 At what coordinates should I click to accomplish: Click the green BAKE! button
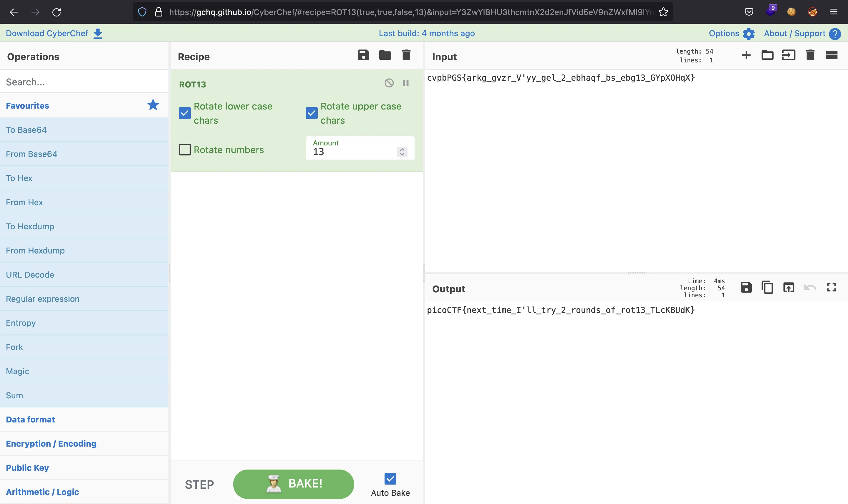click(294, 484)
